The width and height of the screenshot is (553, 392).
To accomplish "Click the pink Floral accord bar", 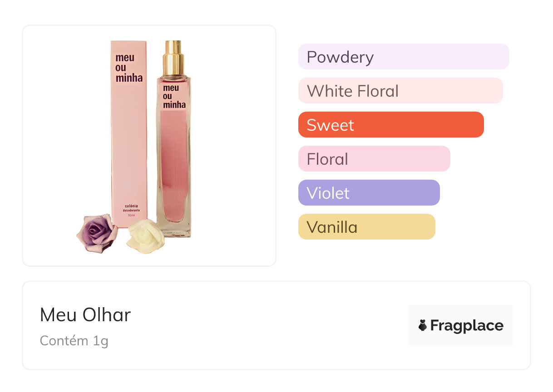I will (374, 159).
